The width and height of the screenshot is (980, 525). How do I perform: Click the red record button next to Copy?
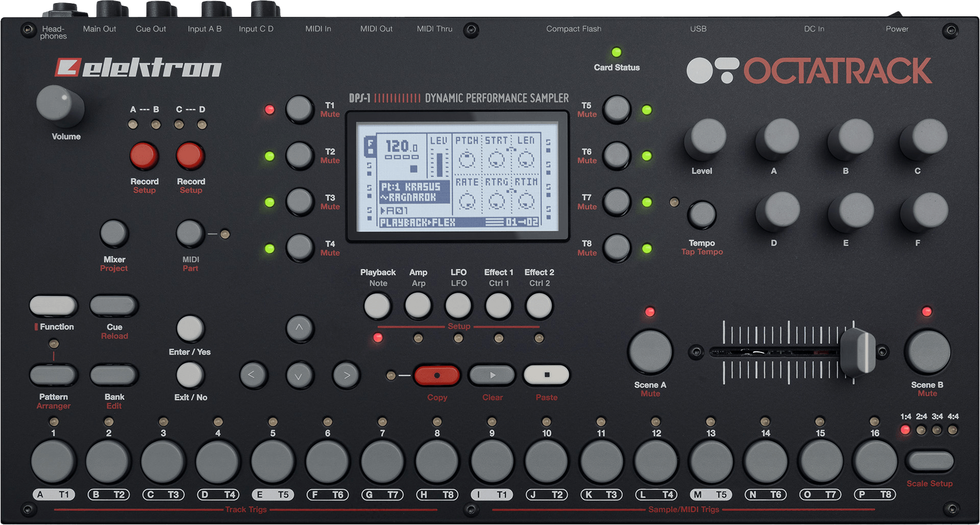(437, 375)
